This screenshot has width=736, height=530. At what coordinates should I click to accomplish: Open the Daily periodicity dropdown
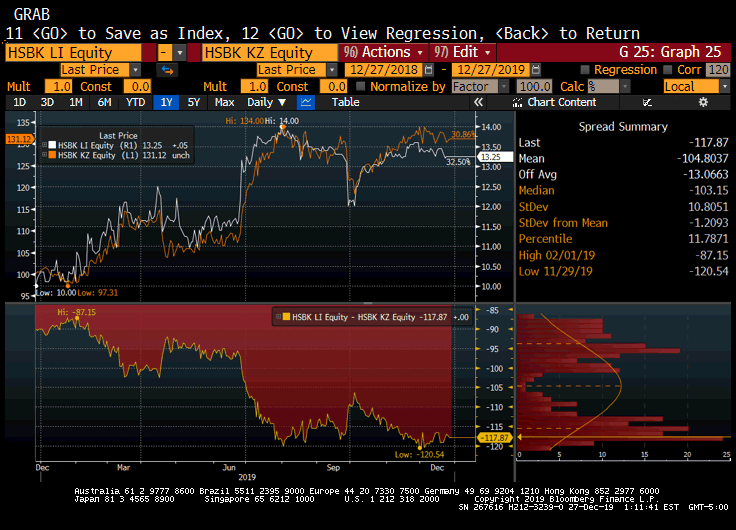tap(266, 102)
